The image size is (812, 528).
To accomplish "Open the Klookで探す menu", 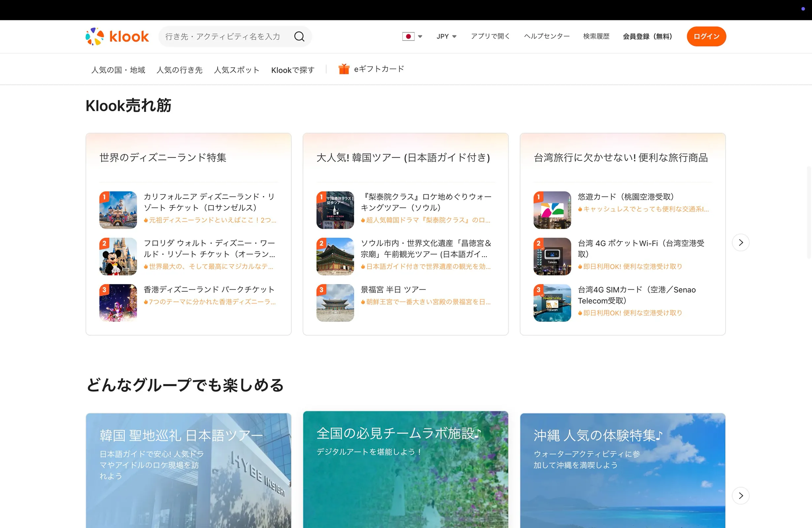I will (293, 70).
